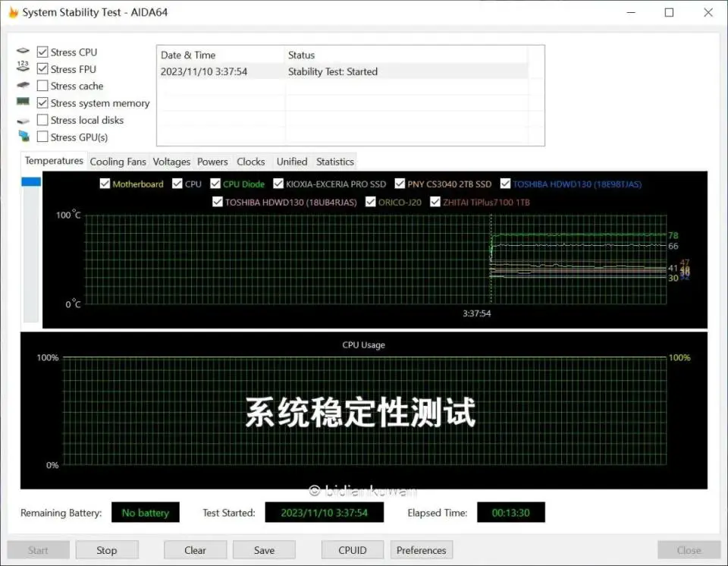The image size is (728, 566).
Task: Hide the Motherboard temperature graph line
Action: (x=105, y=184)
